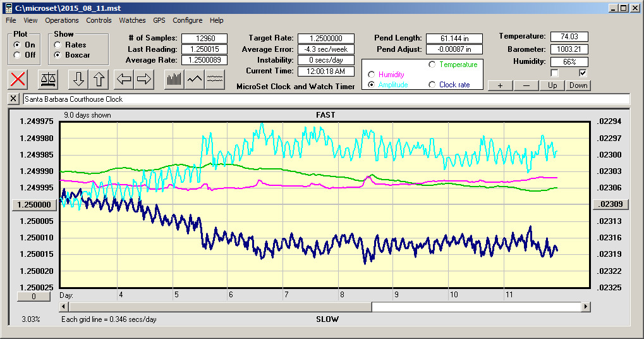
Task: Click the Barometer value field
Action: click(569, 49)
